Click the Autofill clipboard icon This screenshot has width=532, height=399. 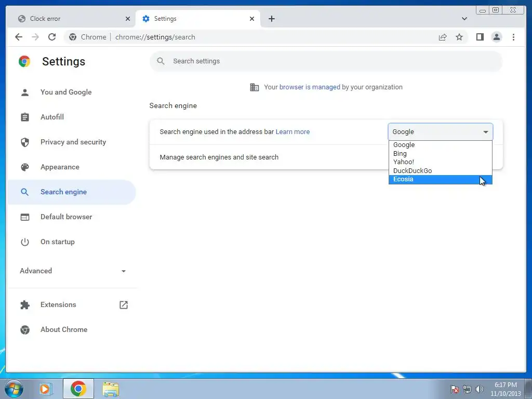25,117
